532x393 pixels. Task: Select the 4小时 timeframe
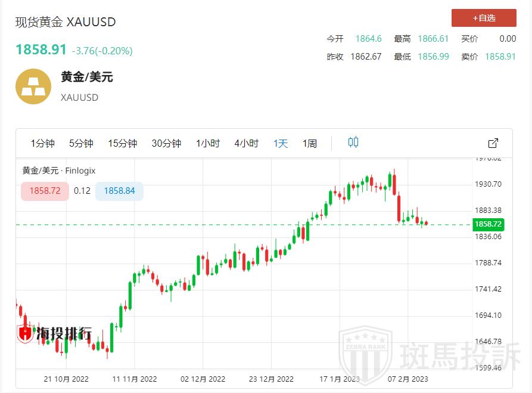[246, 143]
